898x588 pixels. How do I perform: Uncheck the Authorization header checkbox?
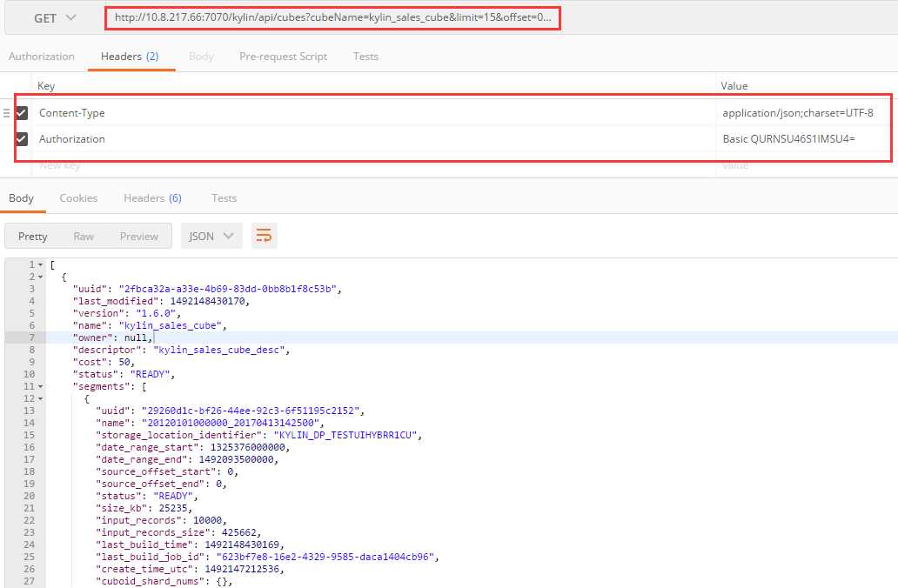pyautogui.click(x=22, y=138)
